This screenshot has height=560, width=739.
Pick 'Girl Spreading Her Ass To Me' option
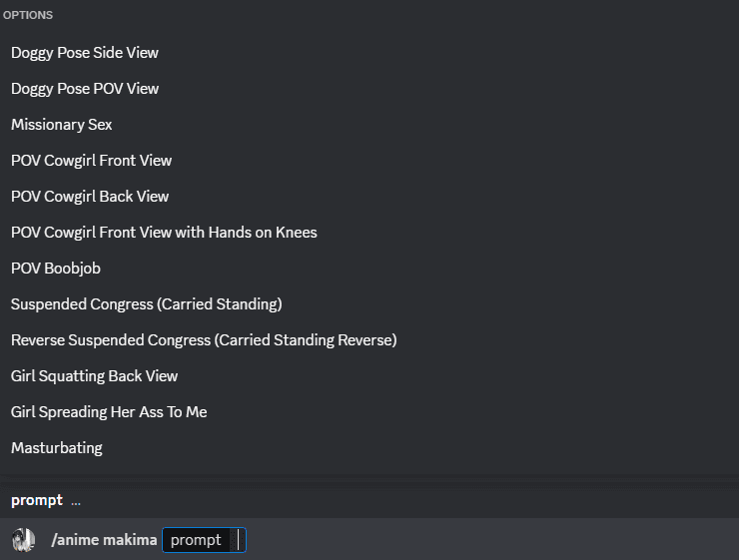pos(109,411)
